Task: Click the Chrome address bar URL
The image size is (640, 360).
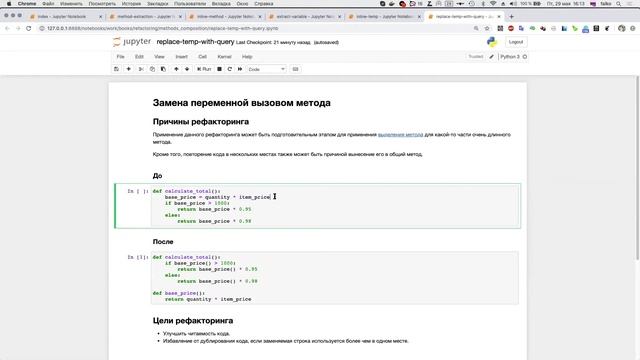Action: (x=163, y=29)
